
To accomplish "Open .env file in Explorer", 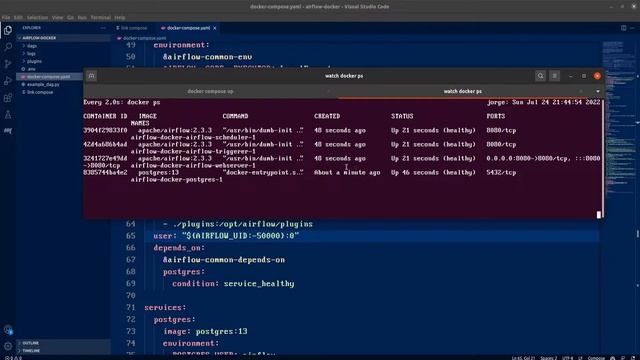I will tap(31, 69).
